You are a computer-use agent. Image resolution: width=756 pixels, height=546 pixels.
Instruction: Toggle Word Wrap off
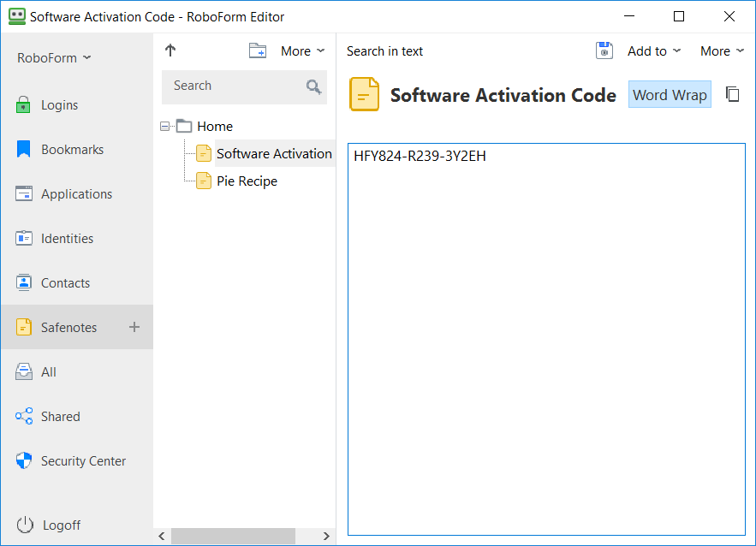(670, 94)
